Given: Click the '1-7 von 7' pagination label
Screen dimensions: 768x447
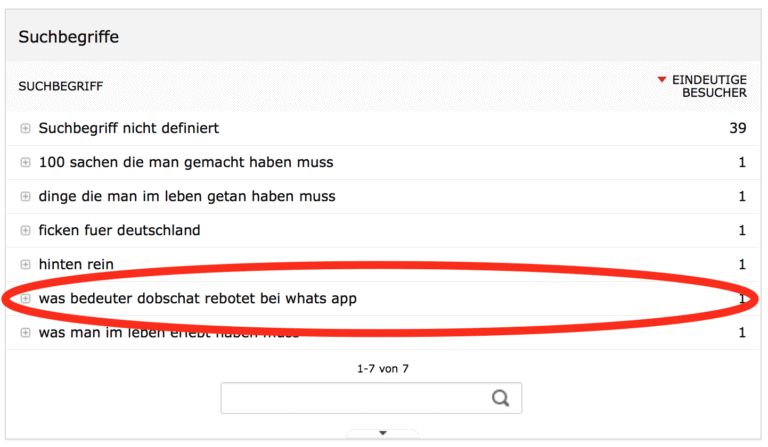Looking at the screenshot, I should tap(383, 369).
